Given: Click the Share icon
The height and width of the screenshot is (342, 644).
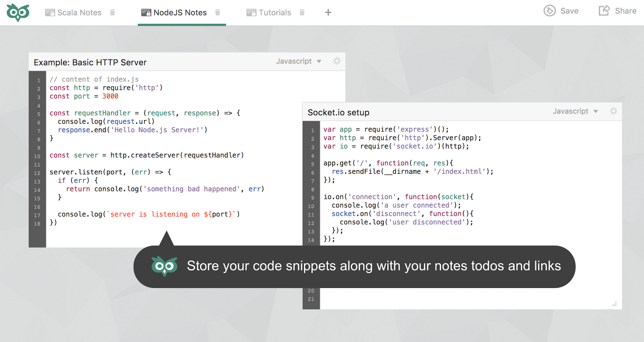Looking at the screenshot, I should click(604, 10).
